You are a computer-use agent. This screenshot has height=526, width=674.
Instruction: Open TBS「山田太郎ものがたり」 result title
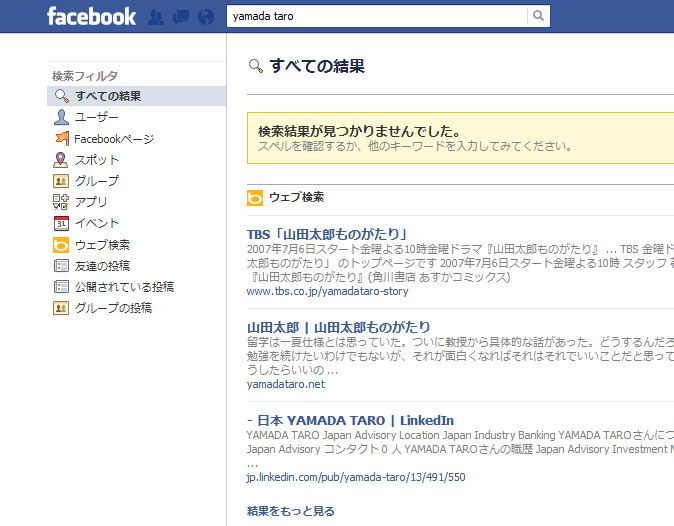tap(327, 234)
